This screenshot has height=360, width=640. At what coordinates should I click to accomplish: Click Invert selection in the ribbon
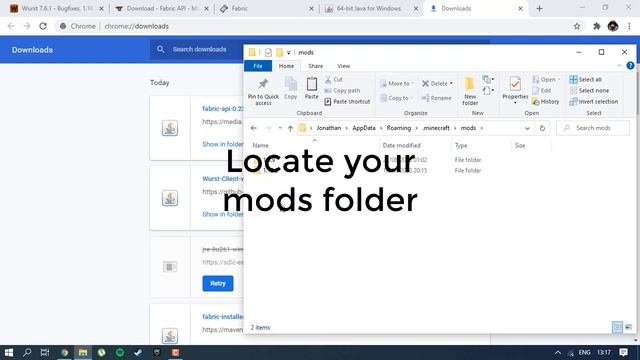[x=593, y=102]
